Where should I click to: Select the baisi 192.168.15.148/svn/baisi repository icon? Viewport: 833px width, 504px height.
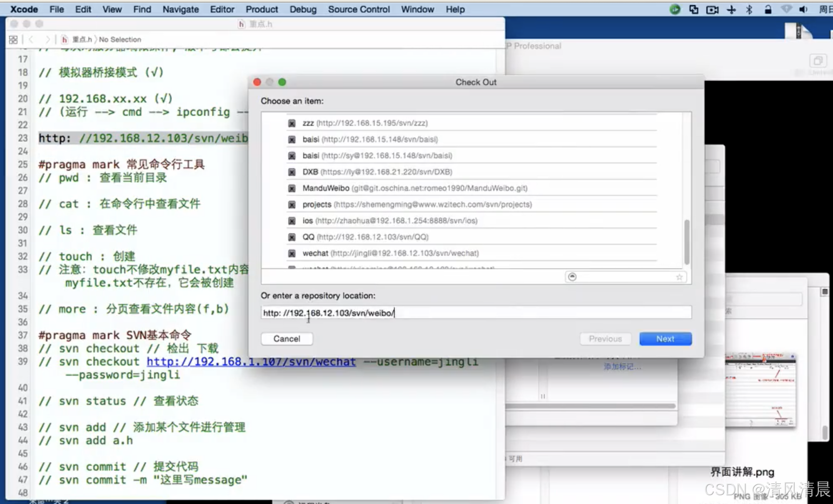click(292, 140)
